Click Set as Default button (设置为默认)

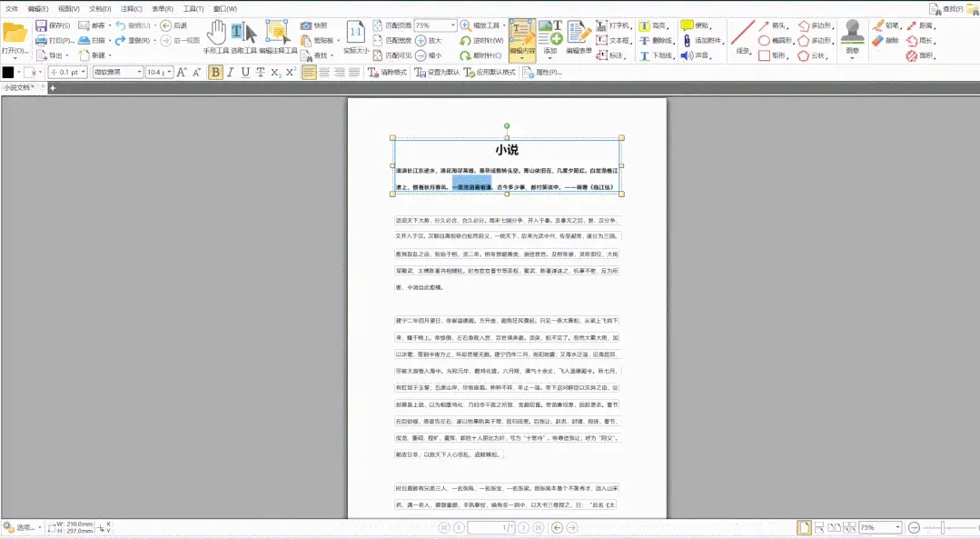(436, 73)
